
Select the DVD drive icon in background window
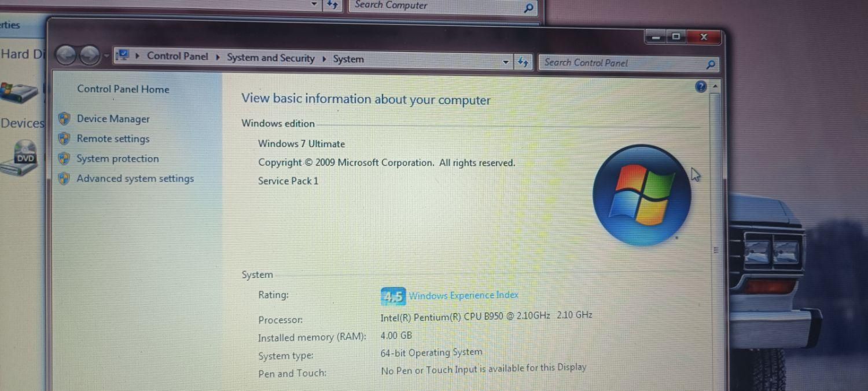pos(20,158)
